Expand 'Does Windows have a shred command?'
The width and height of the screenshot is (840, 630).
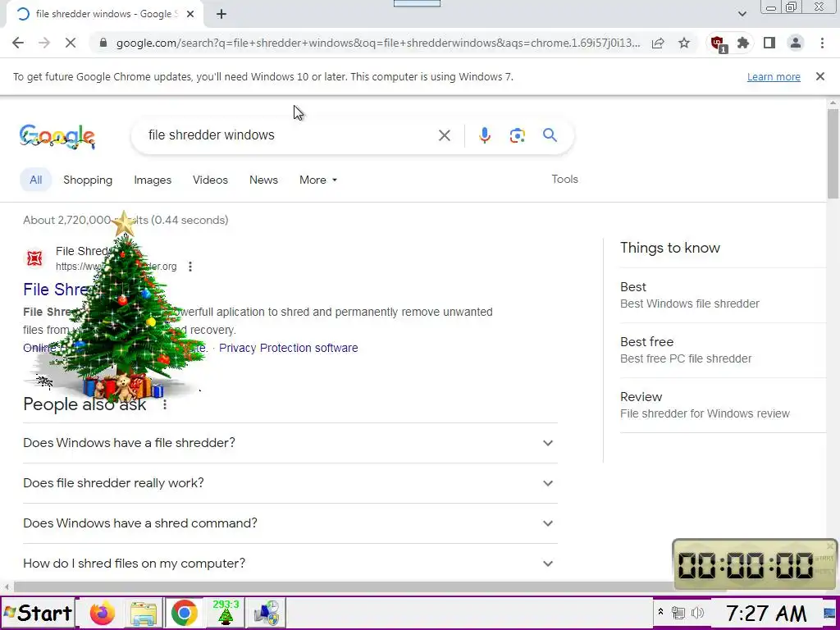[x=290, y=523]
